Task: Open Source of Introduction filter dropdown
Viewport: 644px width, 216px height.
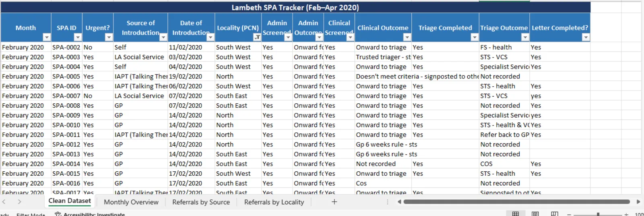Action: pyautogui.click(x=163, y=37)
